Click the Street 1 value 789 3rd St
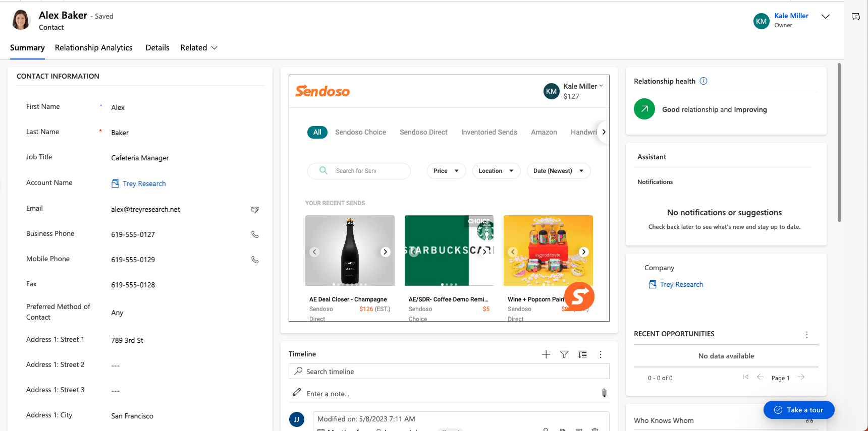 [127, 341]
